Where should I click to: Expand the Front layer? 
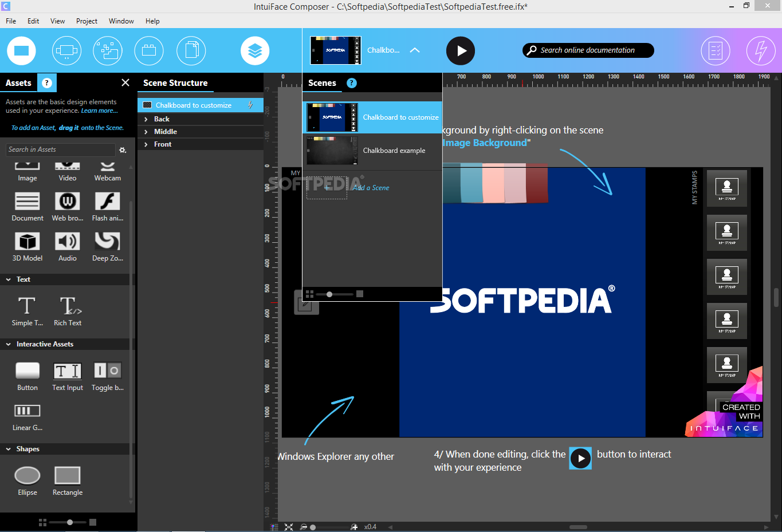[146, 144]
